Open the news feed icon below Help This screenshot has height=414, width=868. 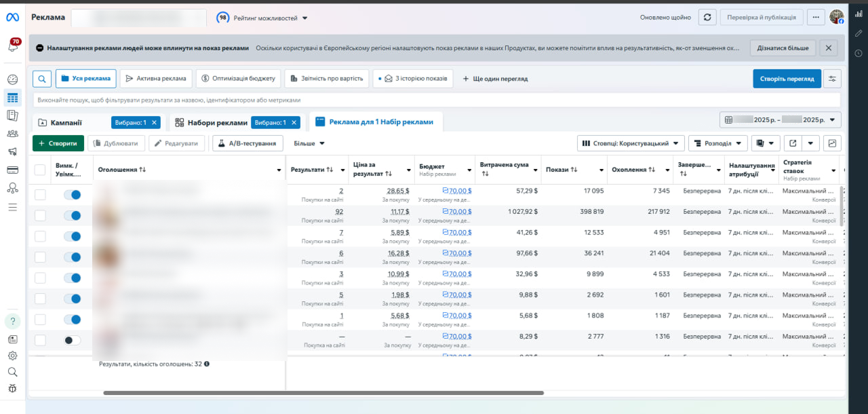coord(12,339)
